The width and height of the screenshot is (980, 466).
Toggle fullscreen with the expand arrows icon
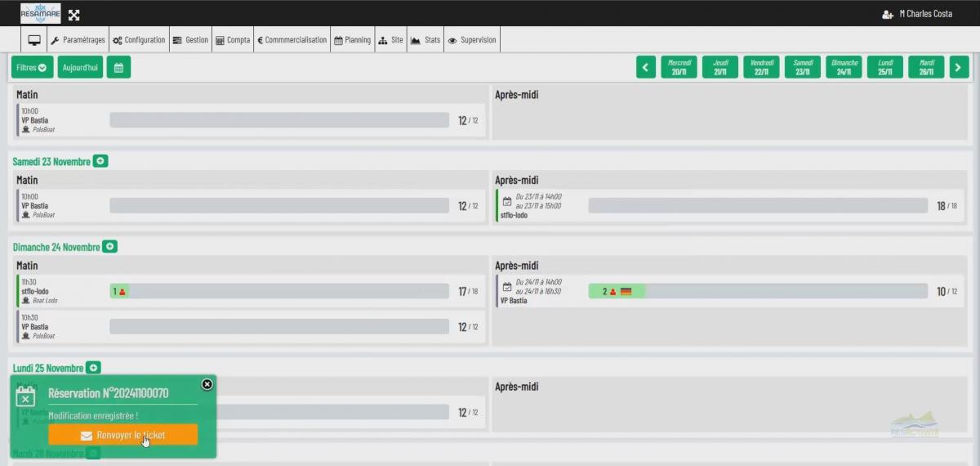pyautogui.click(x=73, y=15)
